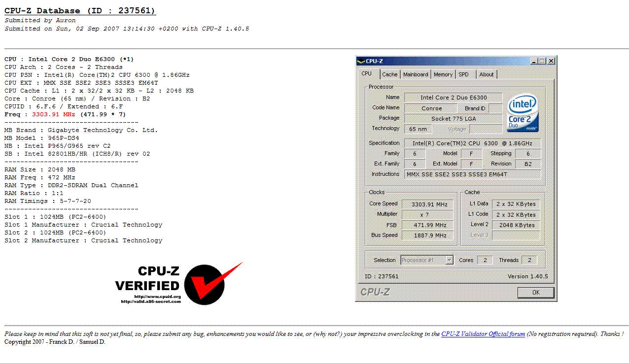Viewport: 629px width, 364px height.
Task: Click the Core Speed value 3303.91 MHz
Action: point(427,204)
